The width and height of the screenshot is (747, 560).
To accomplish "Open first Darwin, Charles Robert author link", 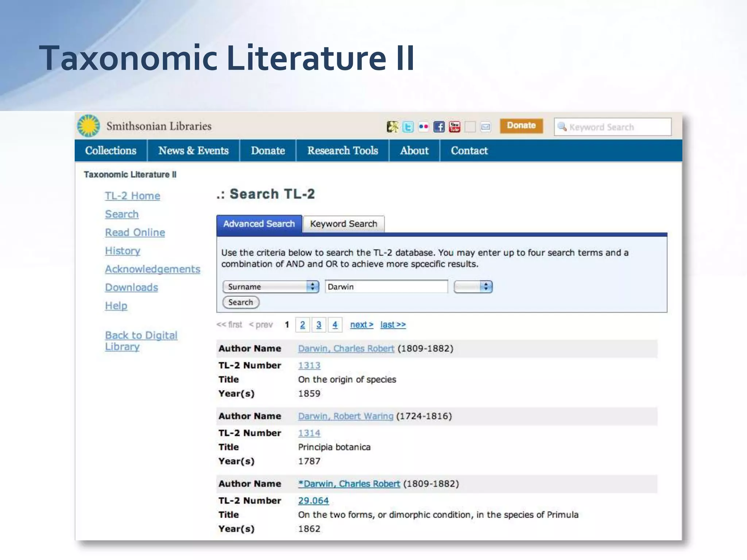I will click(x=346, y=349).
